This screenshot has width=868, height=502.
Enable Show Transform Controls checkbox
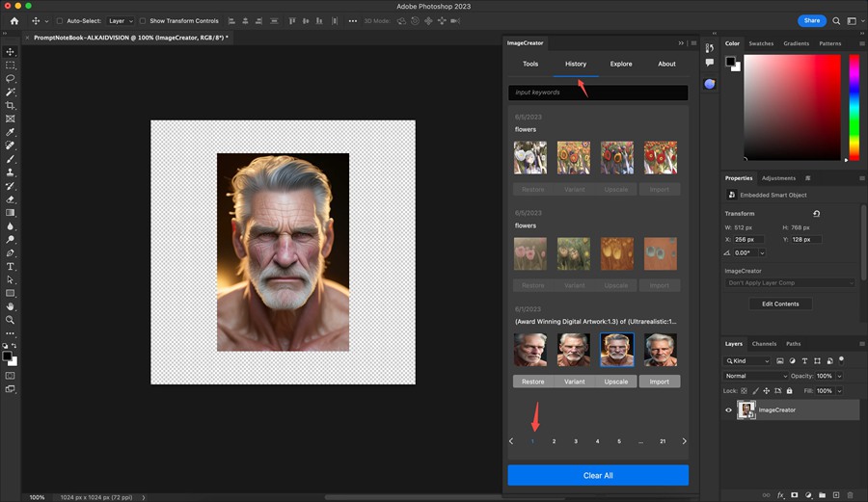click(x=143, y=21)
